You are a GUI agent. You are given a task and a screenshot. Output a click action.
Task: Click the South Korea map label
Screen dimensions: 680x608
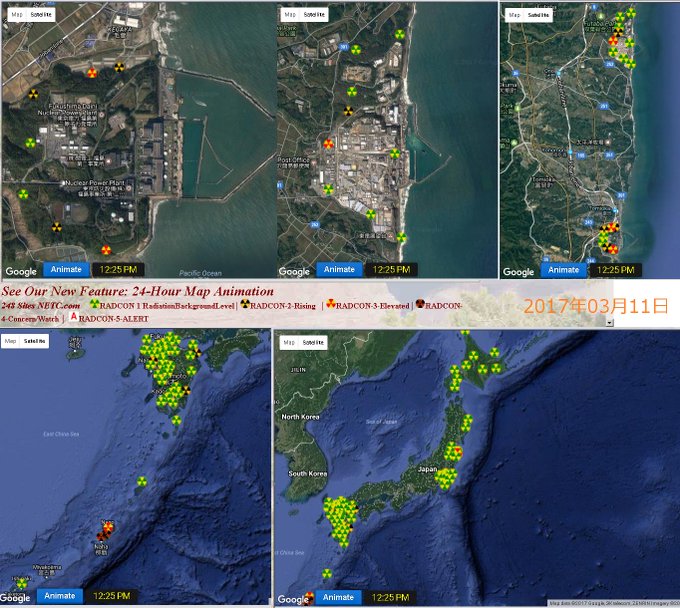pos(307,474)
